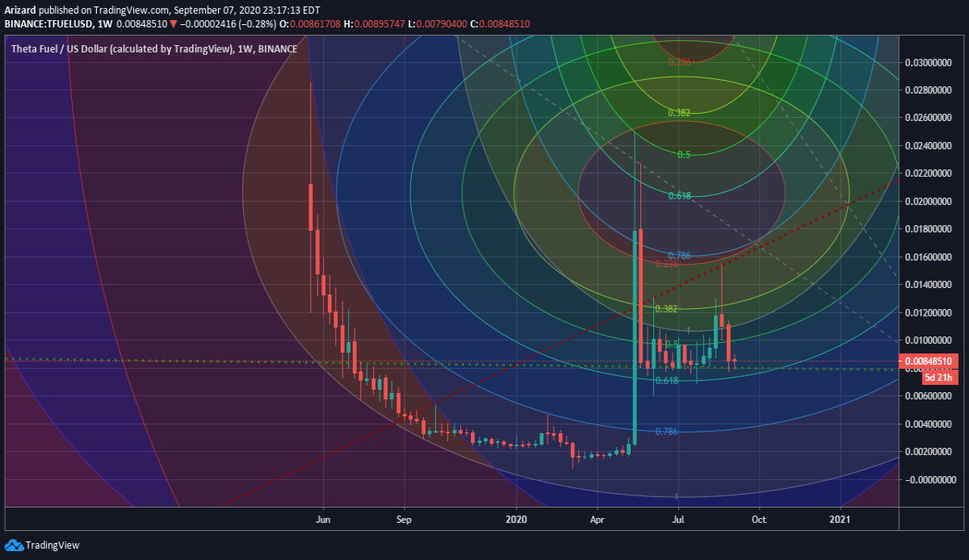Click the red down-triangle price change indicator
This screenshot has height=560, width=969.
[173, 24]
